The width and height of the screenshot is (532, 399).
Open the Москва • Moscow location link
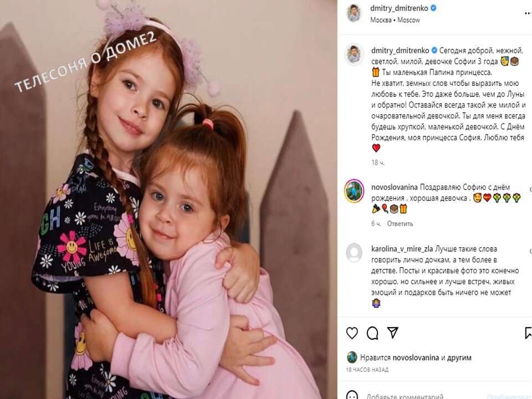(x=395, y=20)
